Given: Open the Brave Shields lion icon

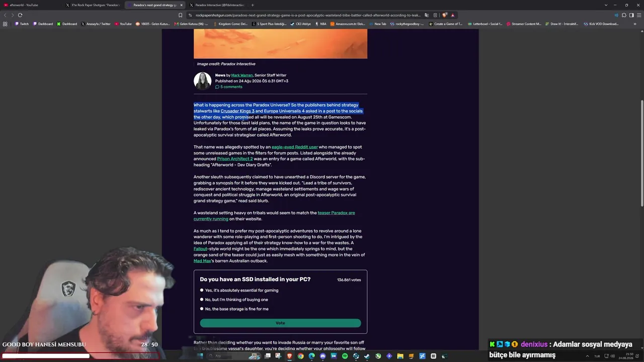Looking at the screenshot, I should [445, 15].
